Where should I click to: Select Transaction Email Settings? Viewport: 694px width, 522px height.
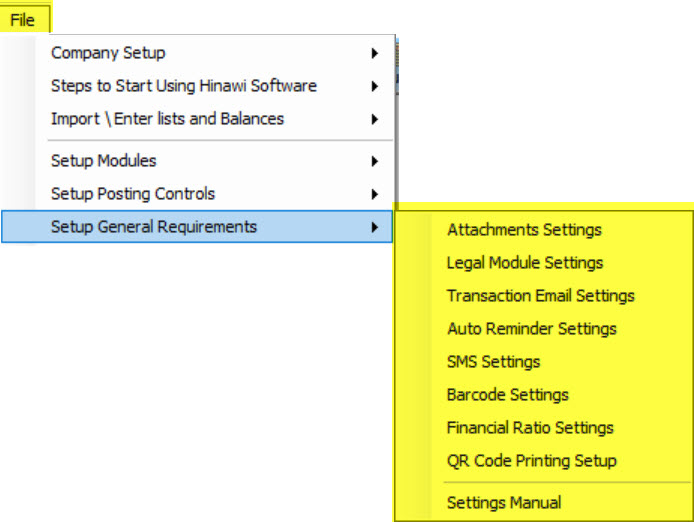click(544, 296)
